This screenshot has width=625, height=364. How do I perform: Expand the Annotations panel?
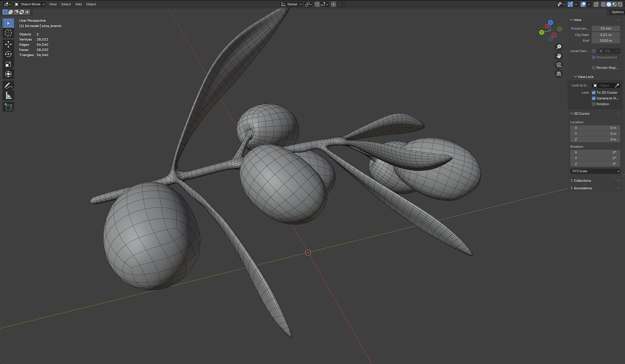click(x=582, y=188)
